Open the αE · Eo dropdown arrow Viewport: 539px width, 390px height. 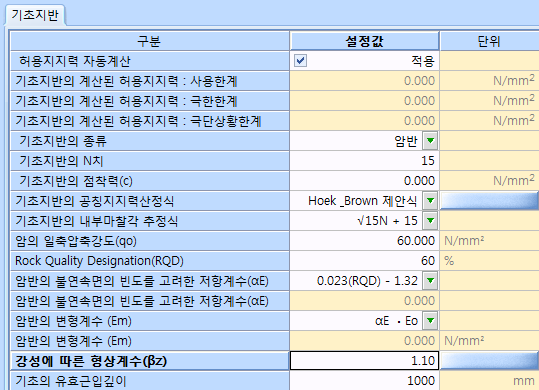(430, 321)
